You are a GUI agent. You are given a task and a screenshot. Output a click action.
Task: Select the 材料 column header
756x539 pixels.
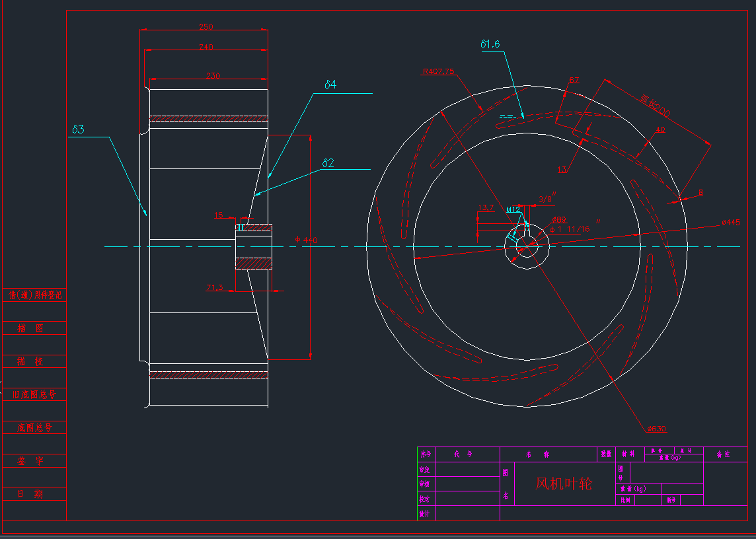tap(627, 454)
